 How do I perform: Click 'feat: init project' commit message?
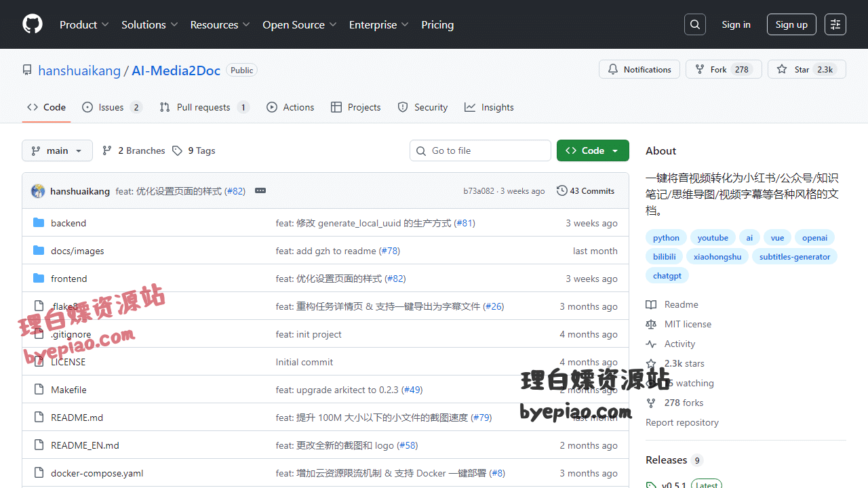click(x=309, y=334)
